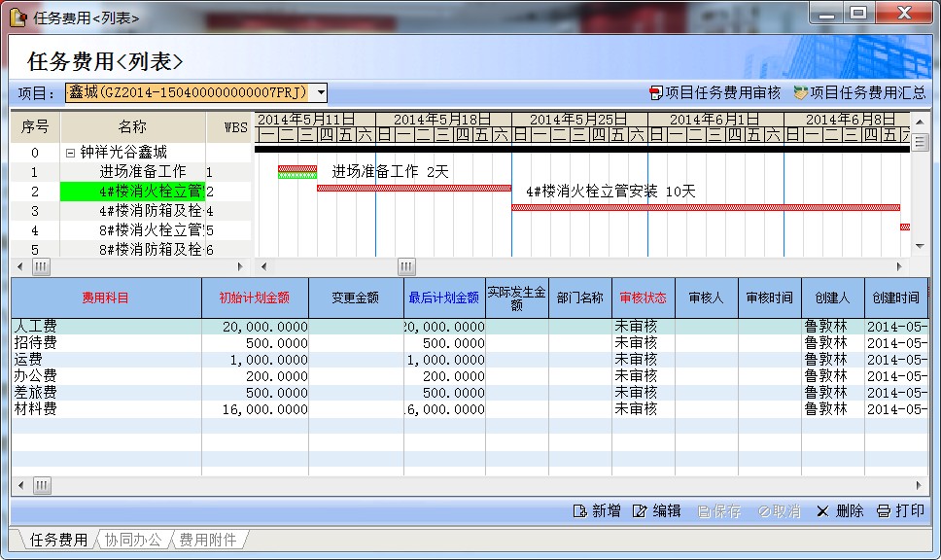The height and width of the screenshot is (560, 941).
Task: Sort by 初始计划金额 column header
Action: (255, 297)
